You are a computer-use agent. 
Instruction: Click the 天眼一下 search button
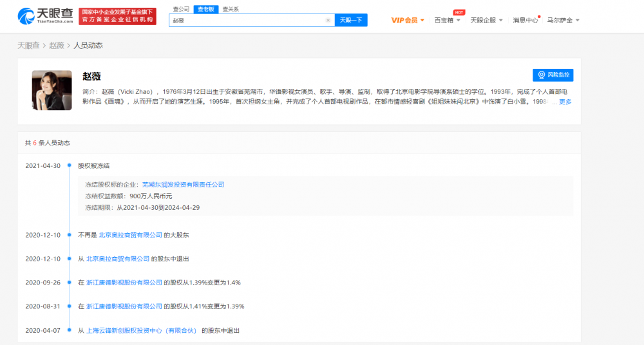351,20
